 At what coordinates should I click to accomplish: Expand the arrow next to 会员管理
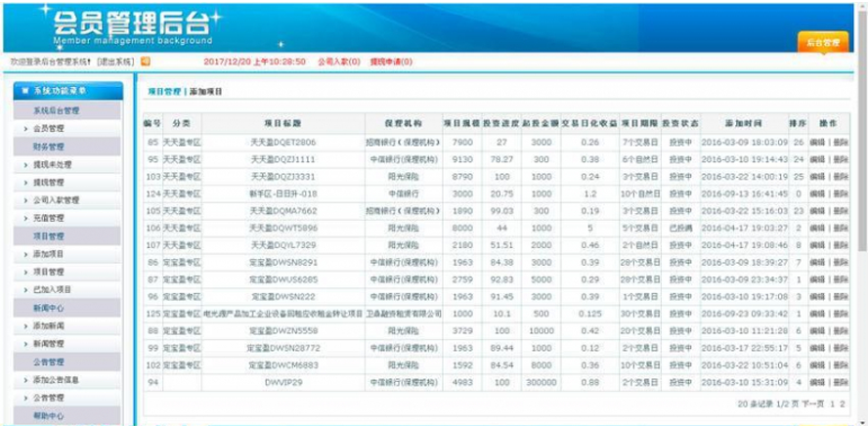[25, 128]
